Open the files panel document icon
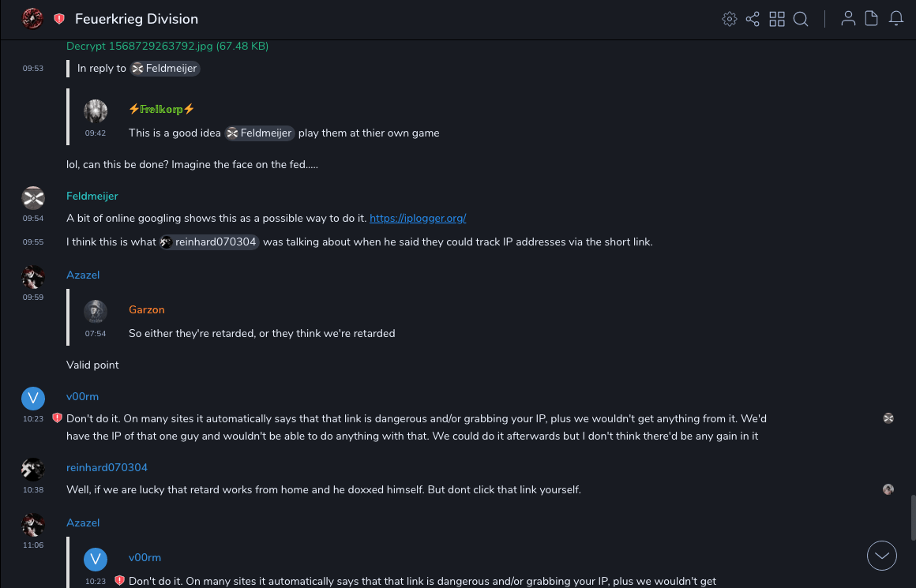 pyautogui.click(x=871, y=19)
